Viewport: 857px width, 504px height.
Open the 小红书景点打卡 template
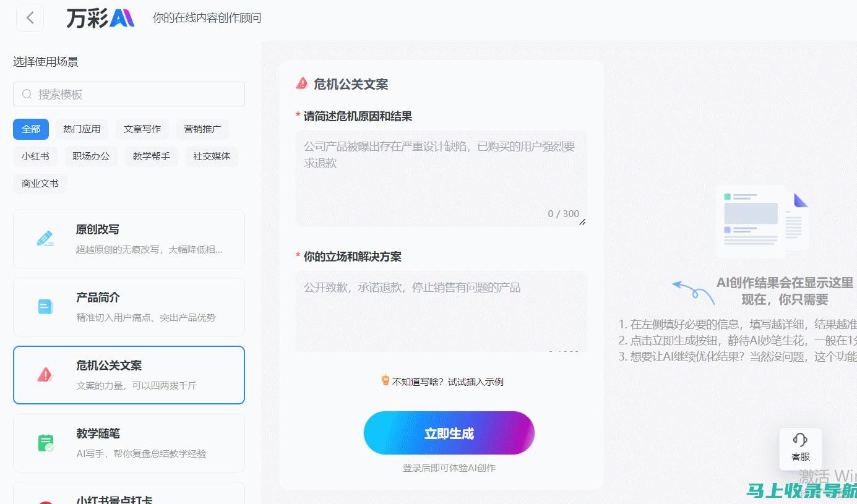(129, 494)
